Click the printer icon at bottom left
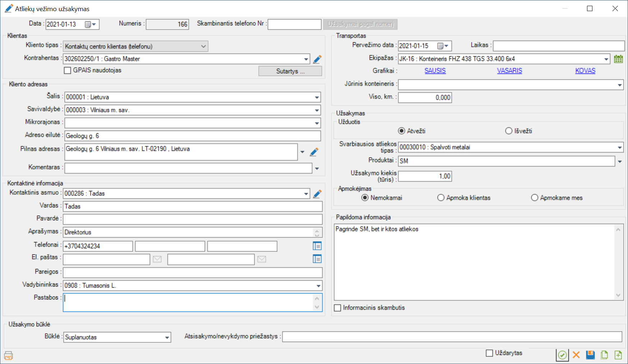 pyautogui.click(x=9, y=356)
